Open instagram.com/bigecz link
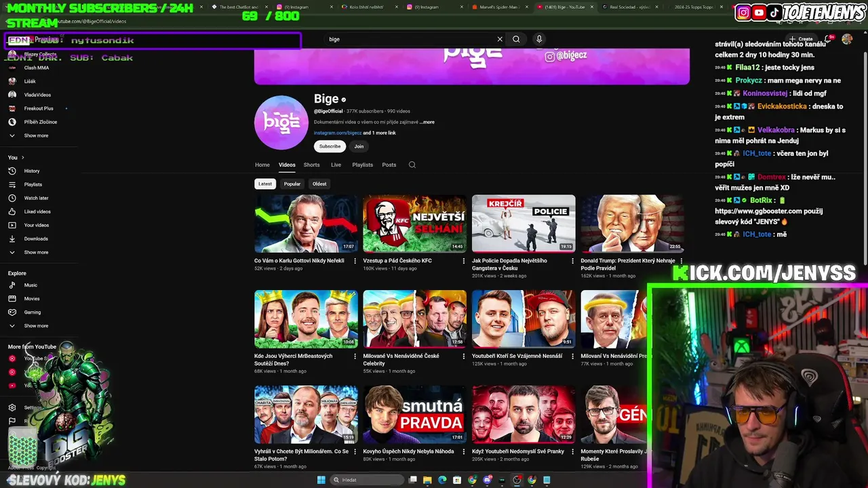 pyautogui.click(x=338, y=133)
